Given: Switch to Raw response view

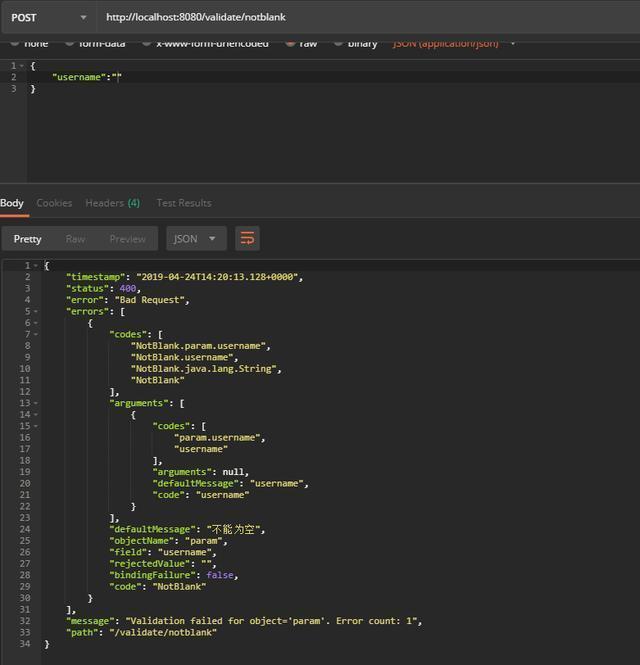Looking at the screenshot, I should point(75,239).
